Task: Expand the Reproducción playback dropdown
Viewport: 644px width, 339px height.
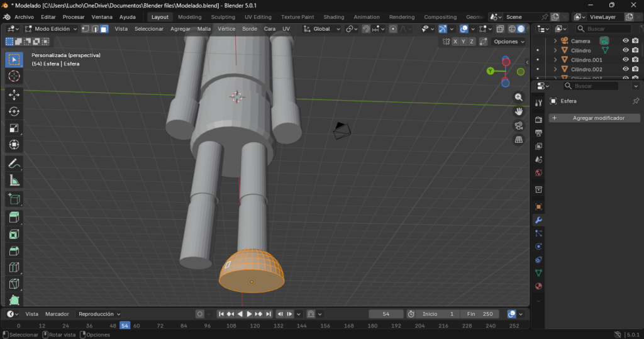Action: (x=99, y=314)
